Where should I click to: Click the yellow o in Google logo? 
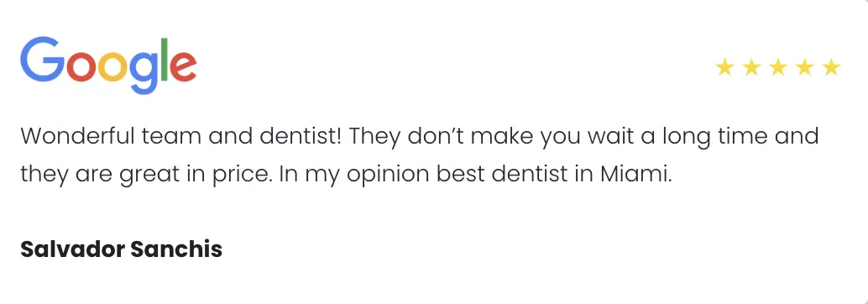(x=113, y=67)
